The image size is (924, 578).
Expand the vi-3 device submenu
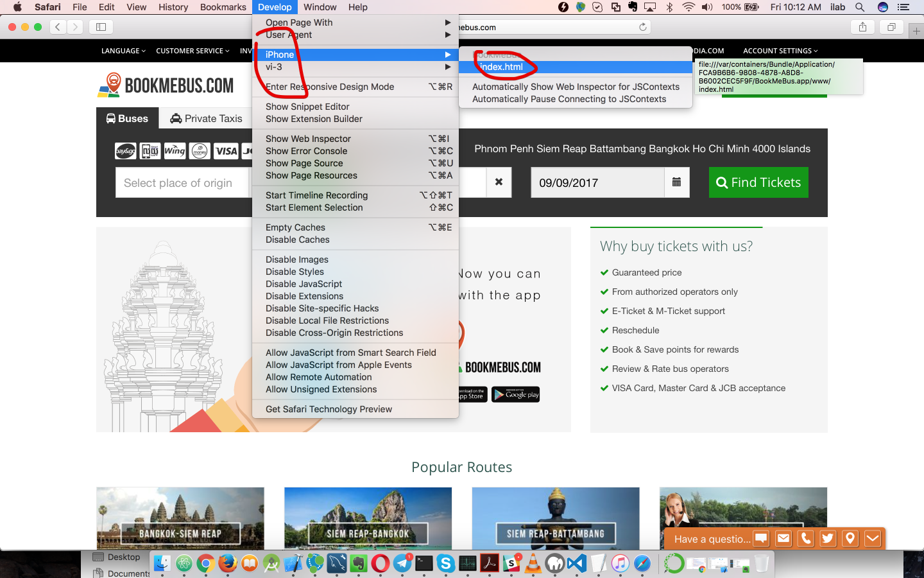click(355, 67)
